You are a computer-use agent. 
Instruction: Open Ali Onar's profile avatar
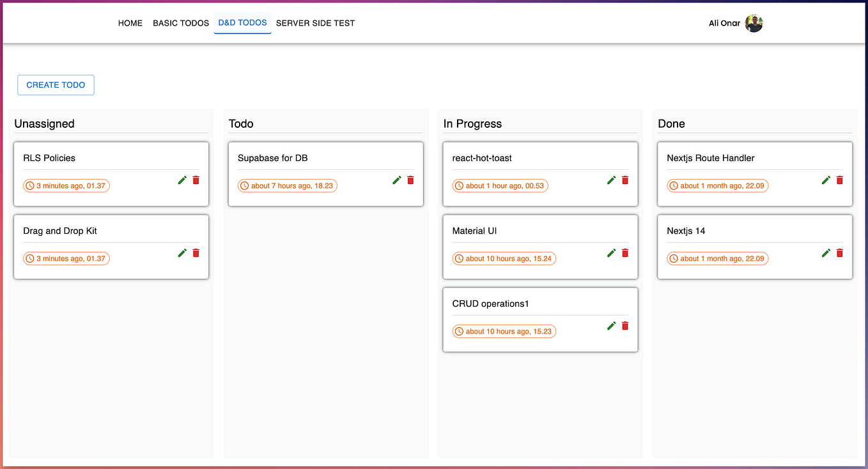pyautogui.click(x=753, y=23)
